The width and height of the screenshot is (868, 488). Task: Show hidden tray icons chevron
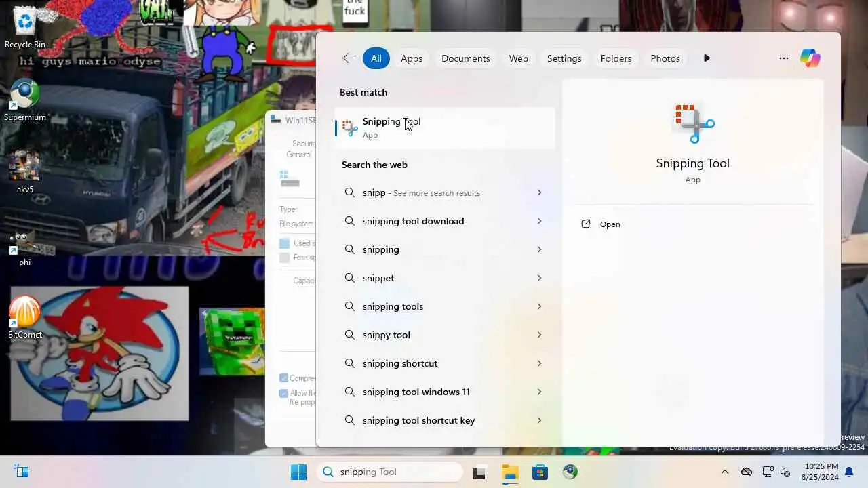click(x=725, y=472)
